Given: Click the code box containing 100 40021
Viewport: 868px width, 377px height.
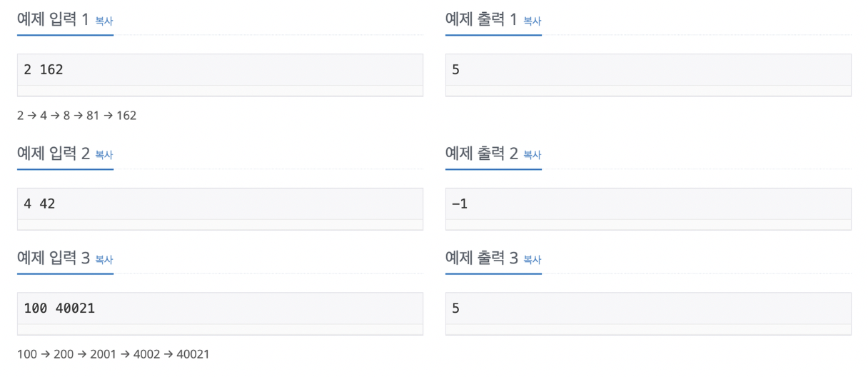Looking at the screenshot, I should tap(220, 313).
